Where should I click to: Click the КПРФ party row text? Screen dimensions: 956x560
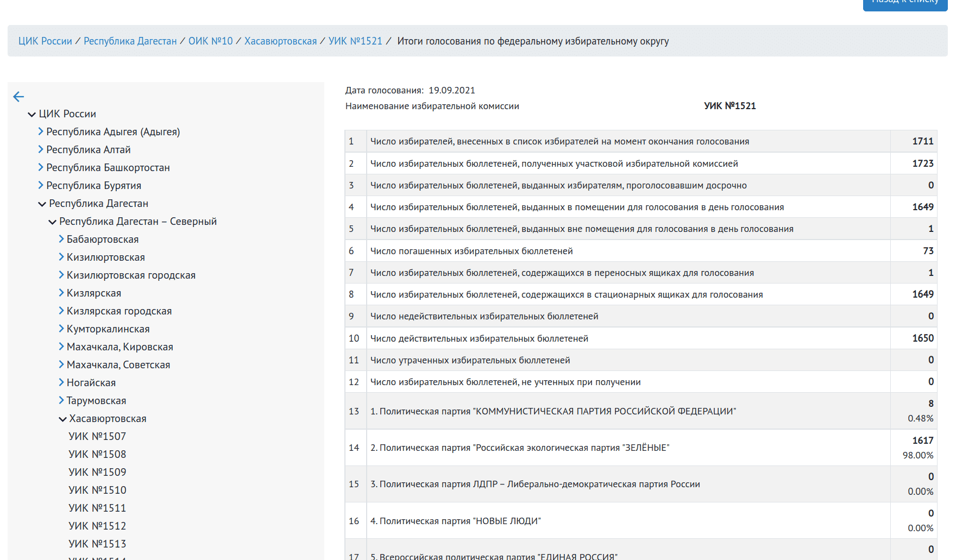[x=553, y=411]
